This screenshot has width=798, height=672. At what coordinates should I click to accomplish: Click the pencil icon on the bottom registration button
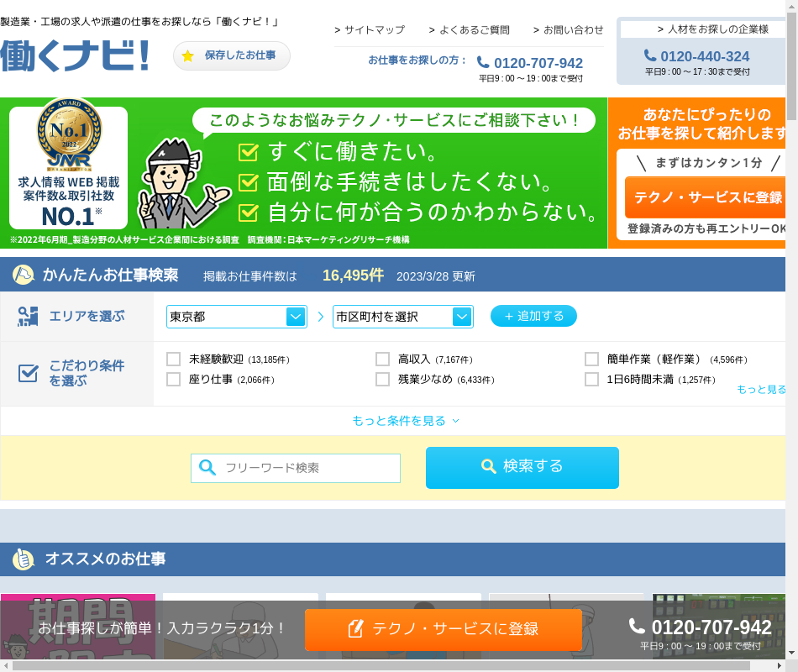[x=356, y=628]
